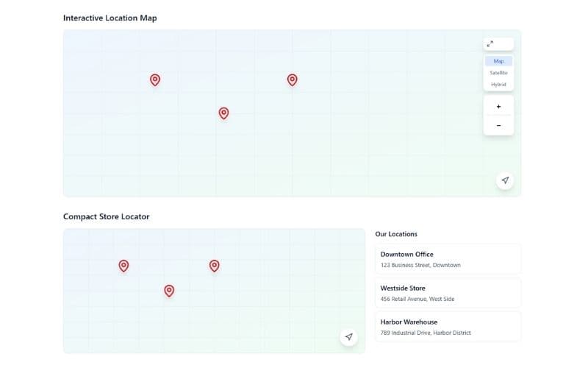The width and height of the screenshot is (588, 368).
Task: Switch map type to Hybrid view
Action: pyautogui.click(x=498, y=85)
